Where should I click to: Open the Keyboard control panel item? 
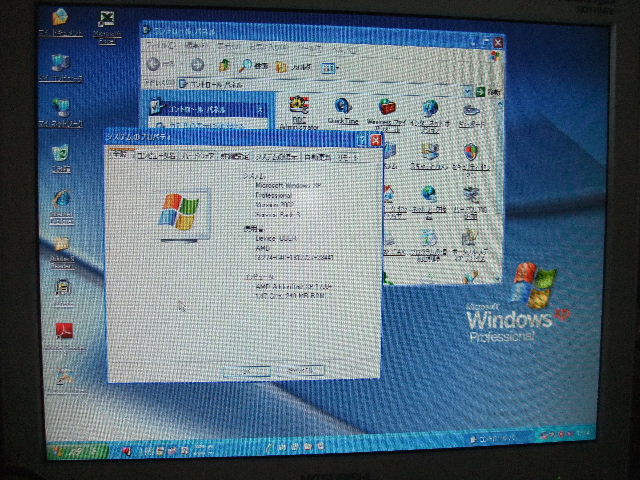[472, 116]
